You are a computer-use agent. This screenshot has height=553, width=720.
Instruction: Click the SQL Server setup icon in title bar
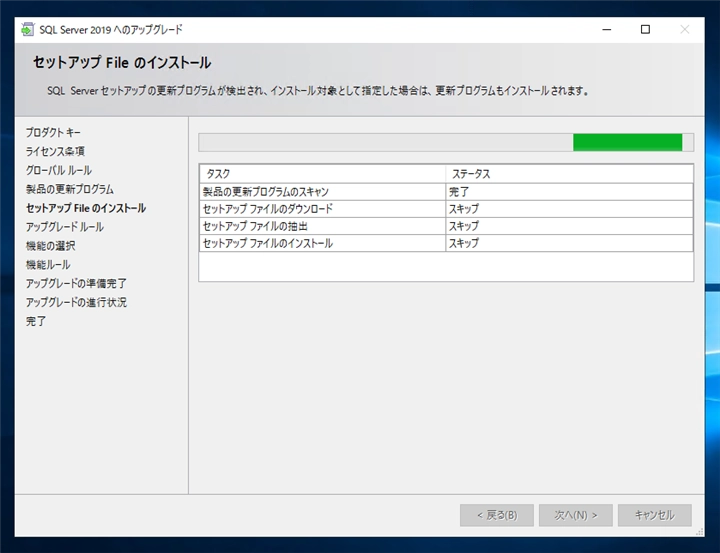click(28, 29)
